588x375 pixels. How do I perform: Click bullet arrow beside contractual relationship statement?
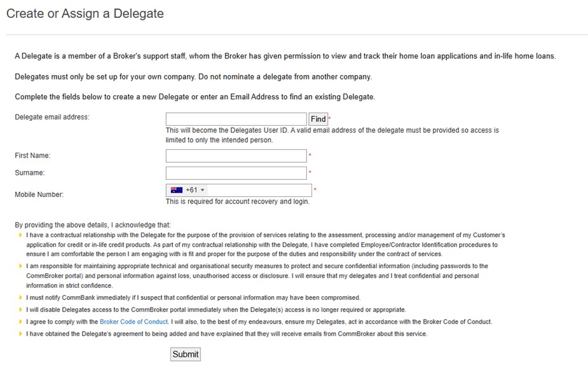20,235
